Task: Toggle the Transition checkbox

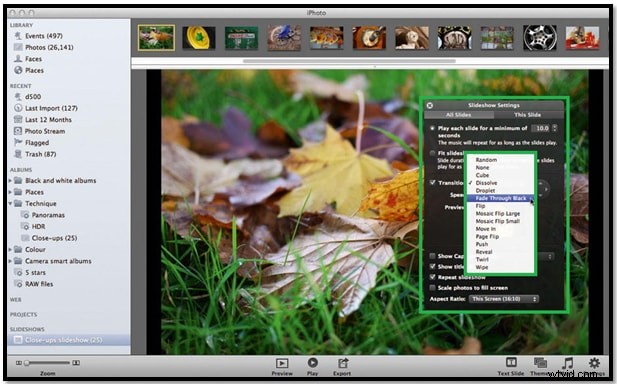Action: point(432,183)
